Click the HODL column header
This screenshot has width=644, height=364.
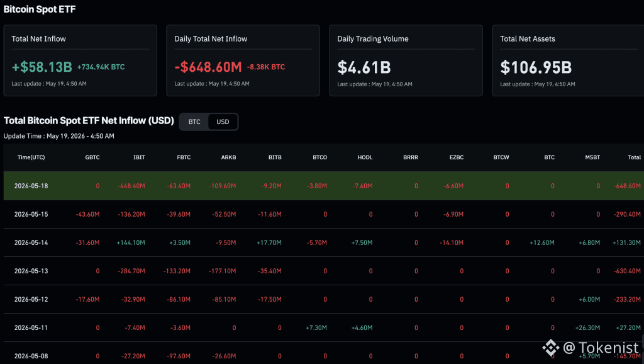(x=365, y=157)
